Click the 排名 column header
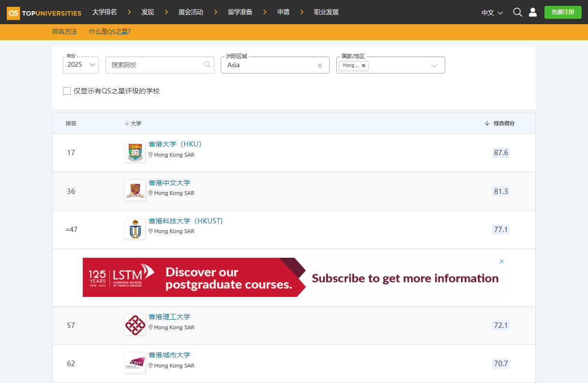 [x=71, y=123]
